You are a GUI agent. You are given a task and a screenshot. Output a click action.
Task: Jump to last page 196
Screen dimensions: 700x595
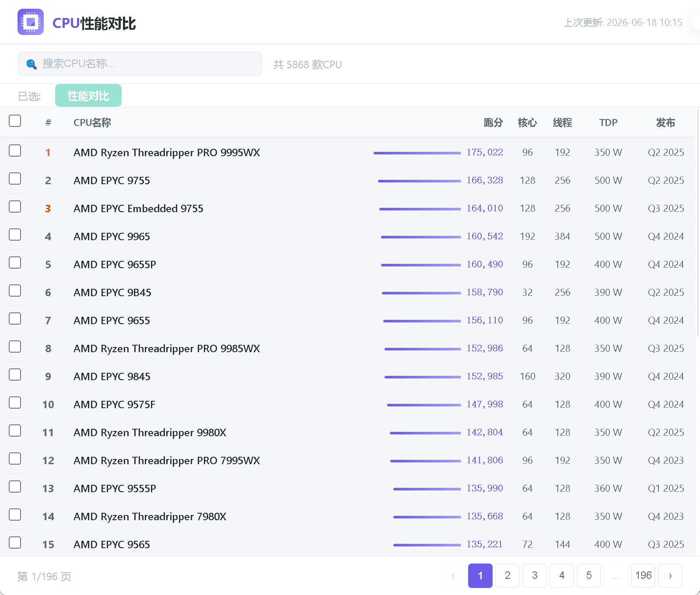pos(643,576)
